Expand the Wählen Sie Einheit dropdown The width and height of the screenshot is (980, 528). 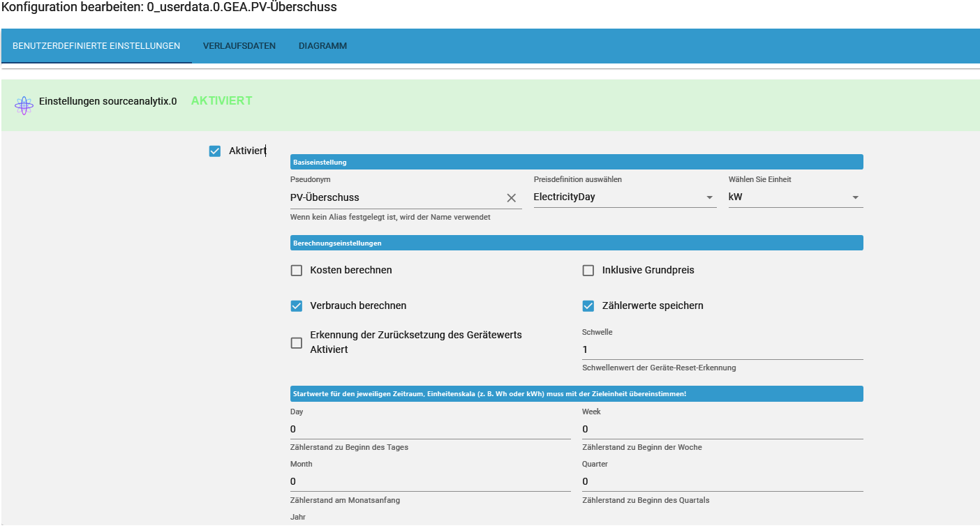tap(795, 197)
